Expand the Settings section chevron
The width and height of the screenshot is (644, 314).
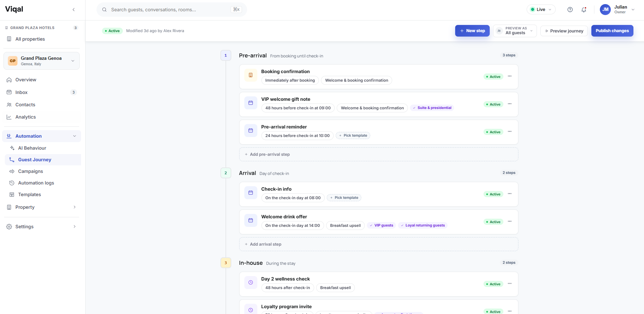(x=75, y=227)
